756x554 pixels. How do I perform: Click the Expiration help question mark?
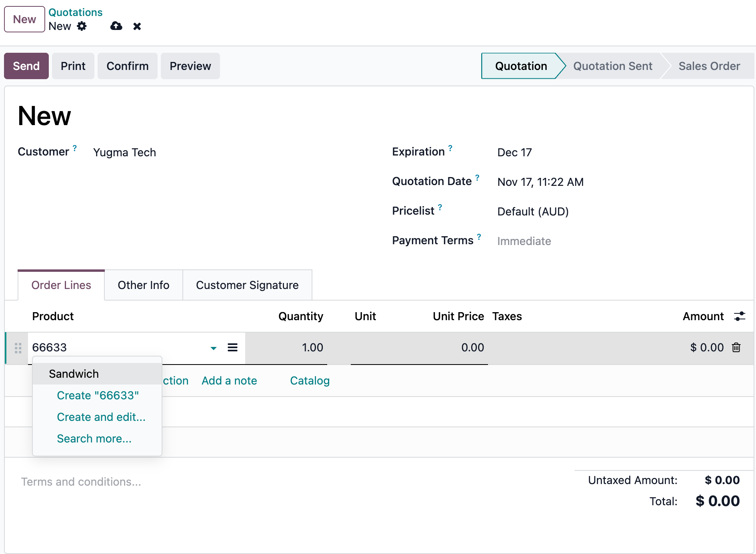(x=451, y=147)
